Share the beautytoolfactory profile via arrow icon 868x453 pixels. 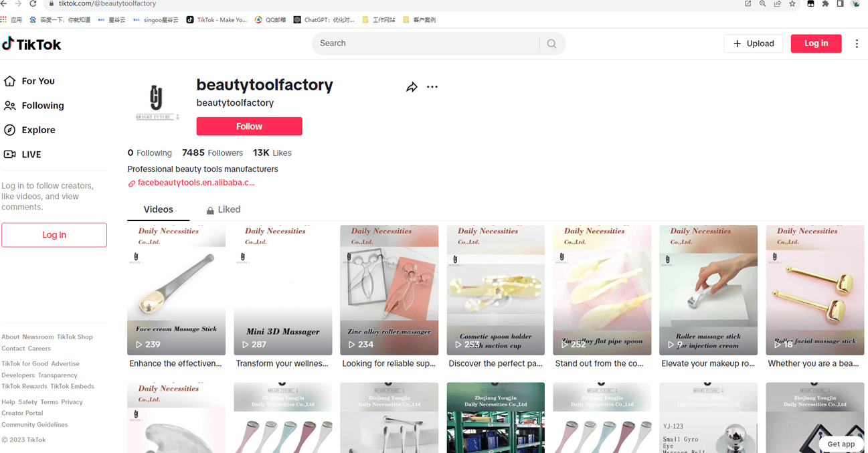412,87
